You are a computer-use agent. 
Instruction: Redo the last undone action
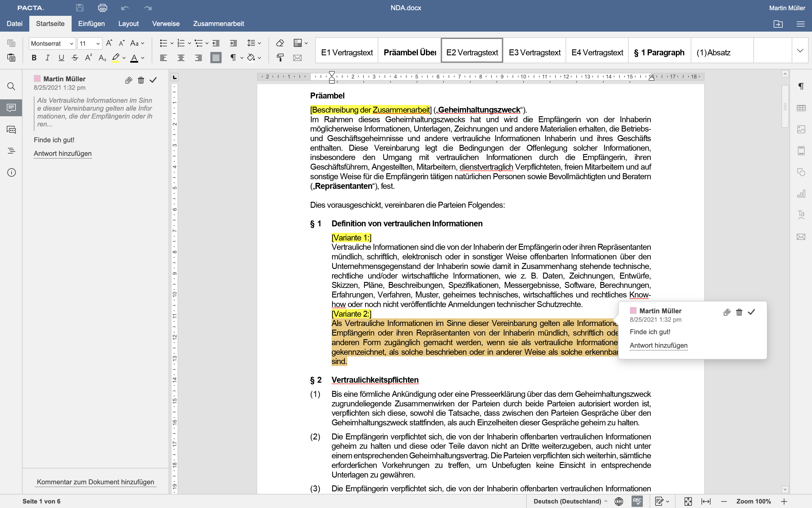click(148, 8)
